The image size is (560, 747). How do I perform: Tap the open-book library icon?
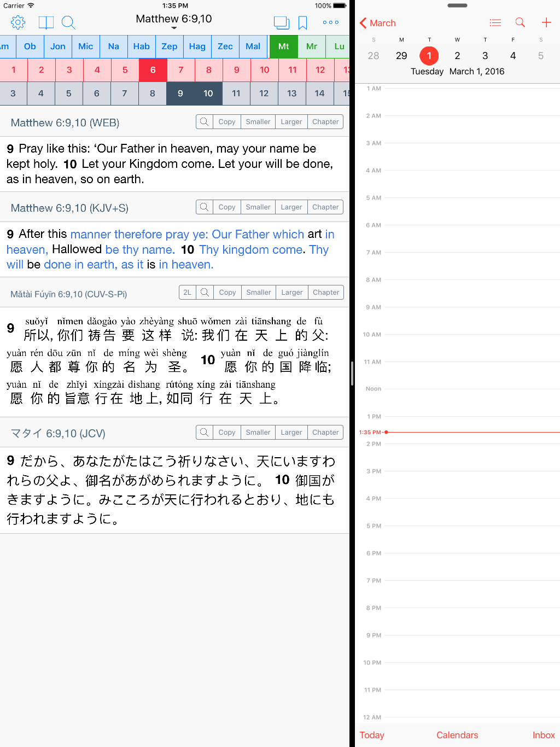click(x=46, y=22)
